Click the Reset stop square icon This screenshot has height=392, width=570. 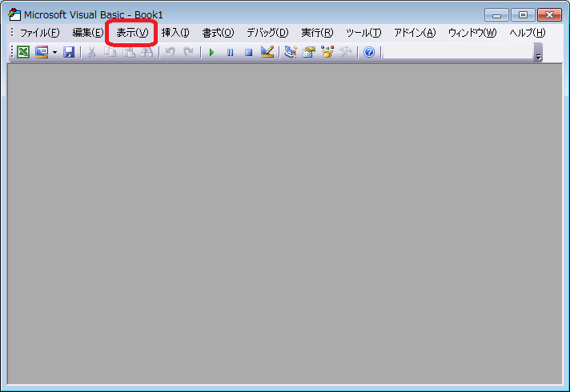(249, 52)
